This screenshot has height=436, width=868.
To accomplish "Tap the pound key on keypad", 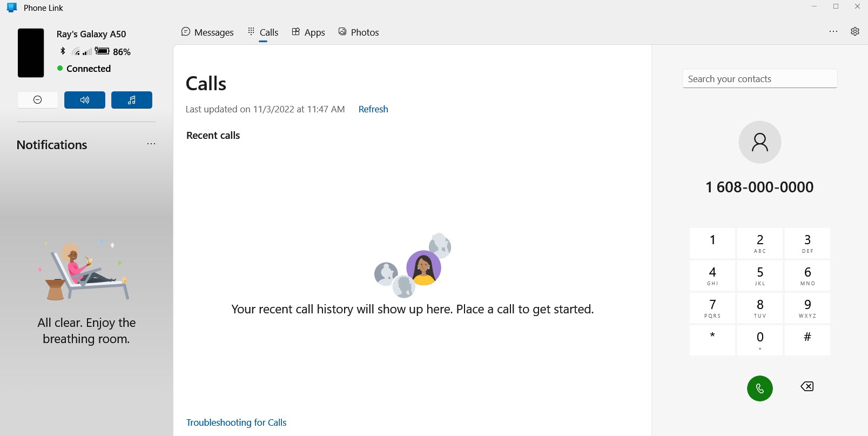I will point(808,340).
